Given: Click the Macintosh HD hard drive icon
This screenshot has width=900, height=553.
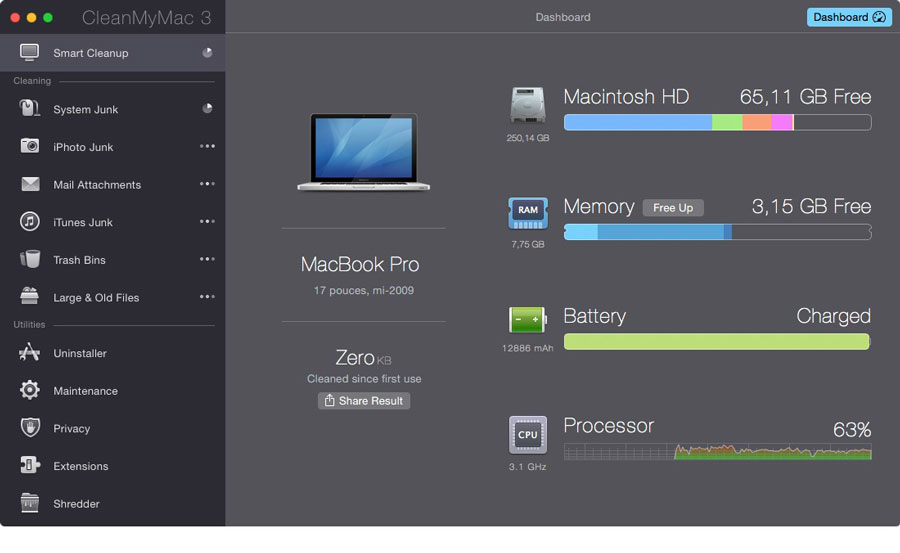Looking at the screenshot, I should 527,105.
